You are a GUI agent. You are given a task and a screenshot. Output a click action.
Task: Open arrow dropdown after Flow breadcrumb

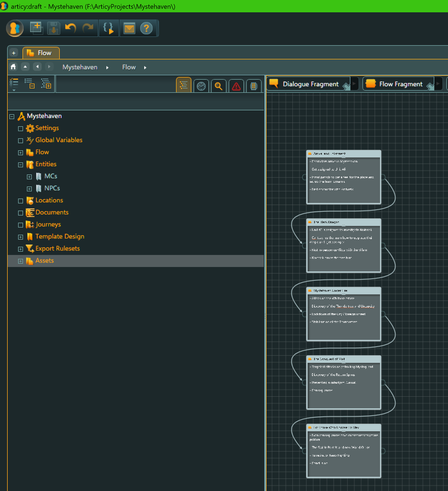point(145,68)
